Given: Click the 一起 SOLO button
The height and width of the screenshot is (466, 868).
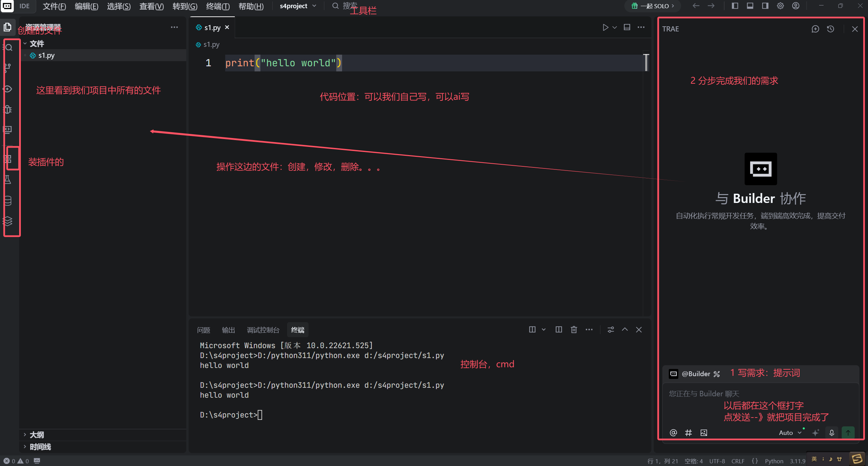Looking at the screenshot, I should pyautogui.click(x=653, y=6).
